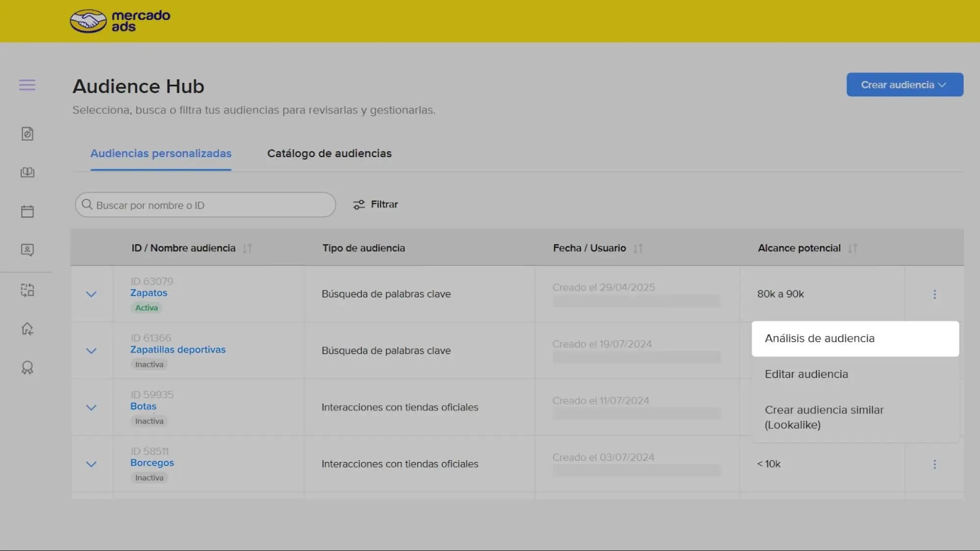Click the Inactiva badge under Zapatillas deportivas
This screenshot has height=551, width=980.
(x=149, y=365)
